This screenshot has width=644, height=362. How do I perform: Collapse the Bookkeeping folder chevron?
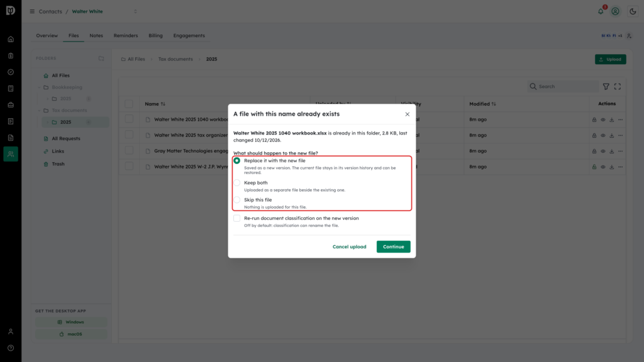point(40,87)
